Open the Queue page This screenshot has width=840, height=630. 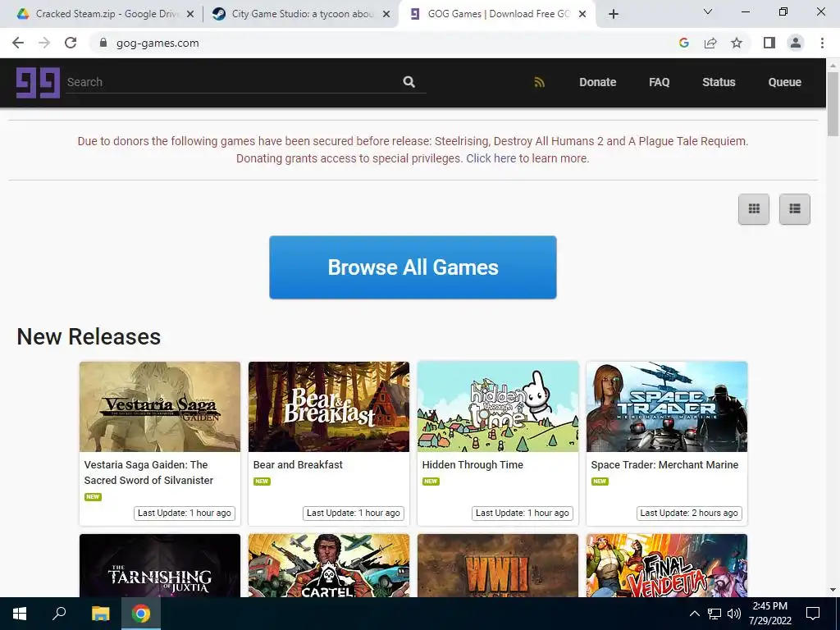pyautogui.click(x=784, y=83)
